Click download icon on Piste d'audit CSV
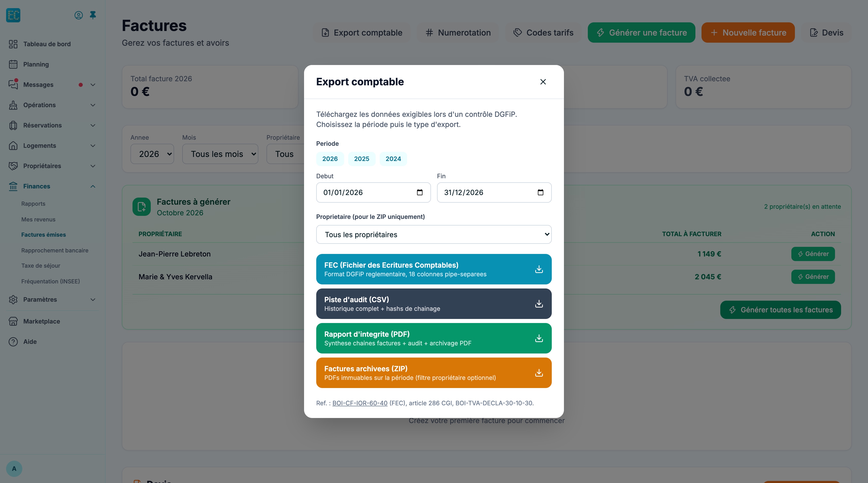The height and width of the screenshot is (483, 868). (539, 304)
